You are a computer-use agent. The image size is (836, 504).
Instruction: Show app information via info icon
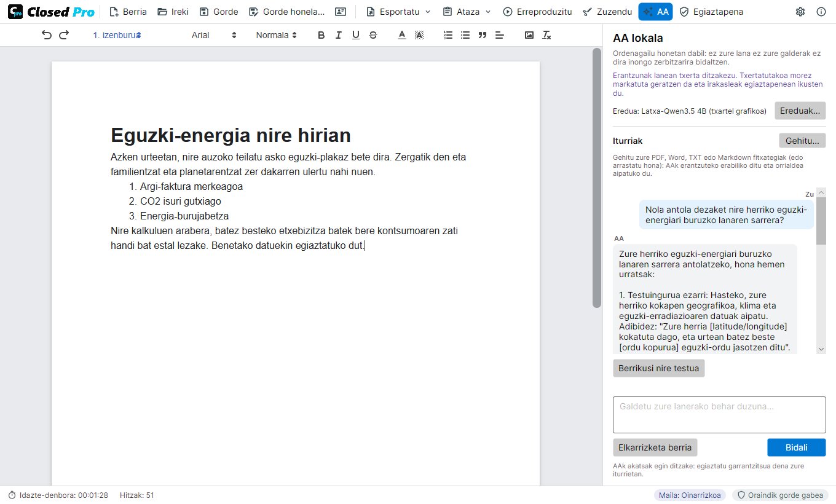coord(821,12)
